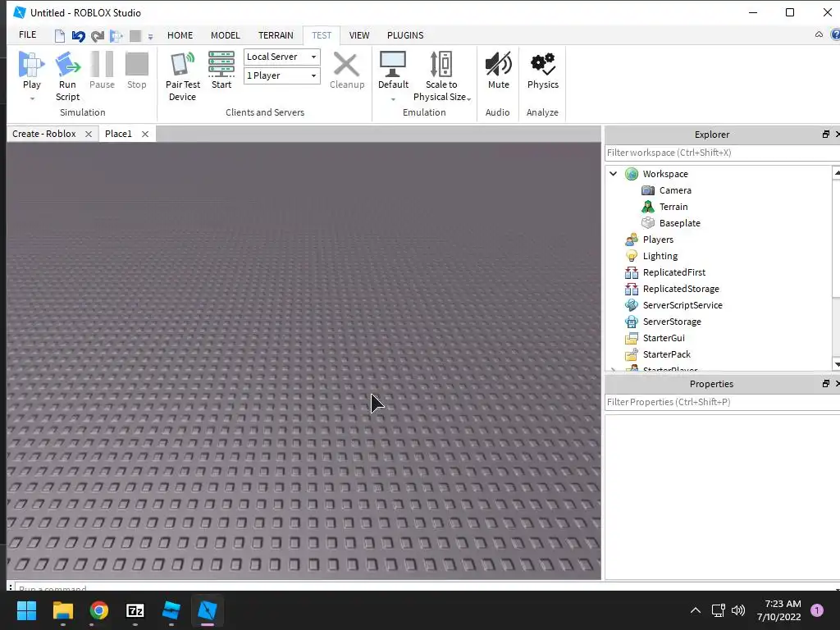Open the Default emulation dropdown arrow
The image size is (840, 630).
[393, 98]
